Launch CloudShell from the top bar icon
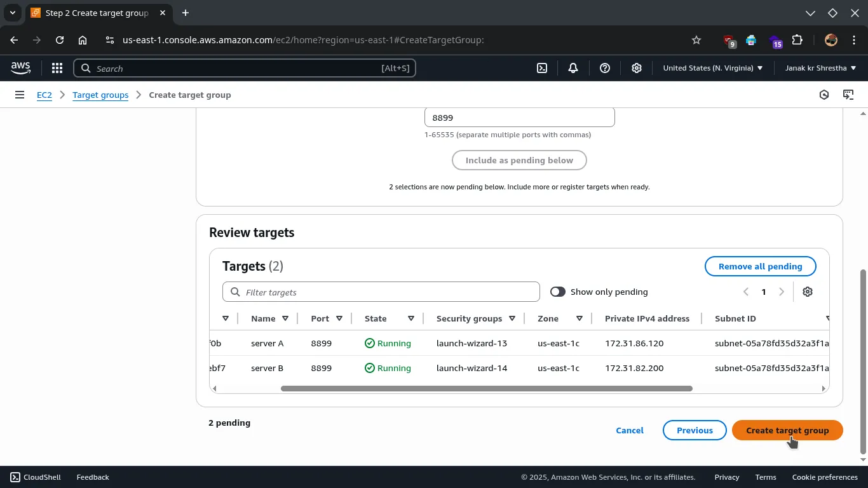 pos(542,68)
